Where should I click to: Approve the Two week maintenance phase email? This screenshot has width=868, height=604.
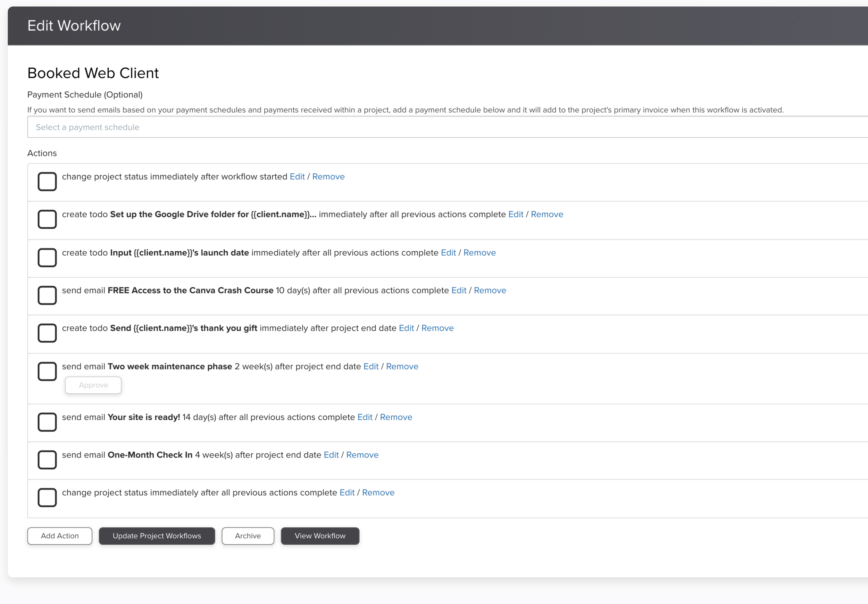click(93, 385)
